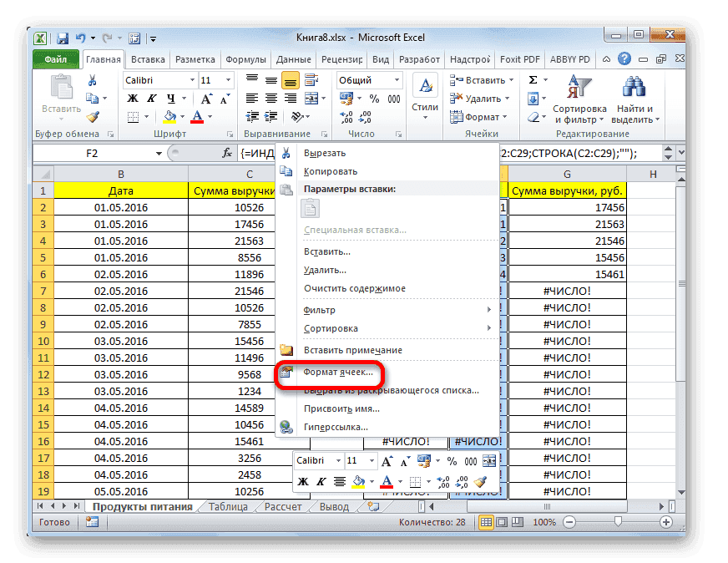Toggle italic (К) on the mini toolbar
Screen dimensions: 728x563
tap(322, 482)
